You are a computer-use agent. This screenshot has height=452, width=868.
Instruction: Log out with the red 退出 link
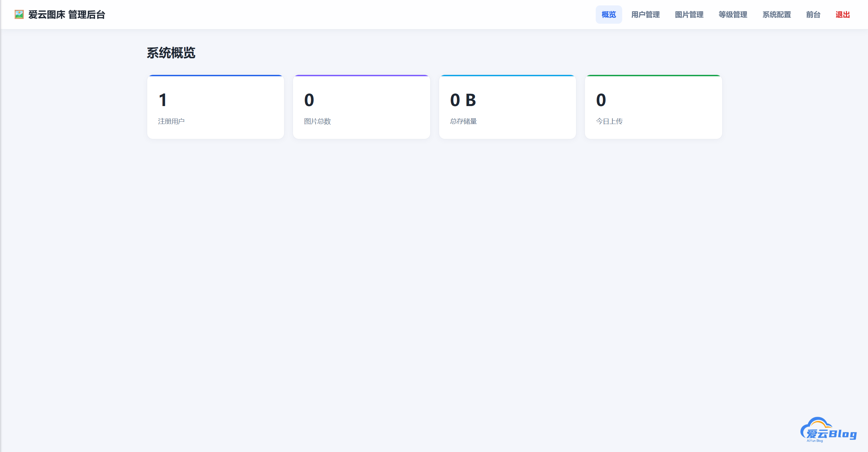click(x=843, y=15)
